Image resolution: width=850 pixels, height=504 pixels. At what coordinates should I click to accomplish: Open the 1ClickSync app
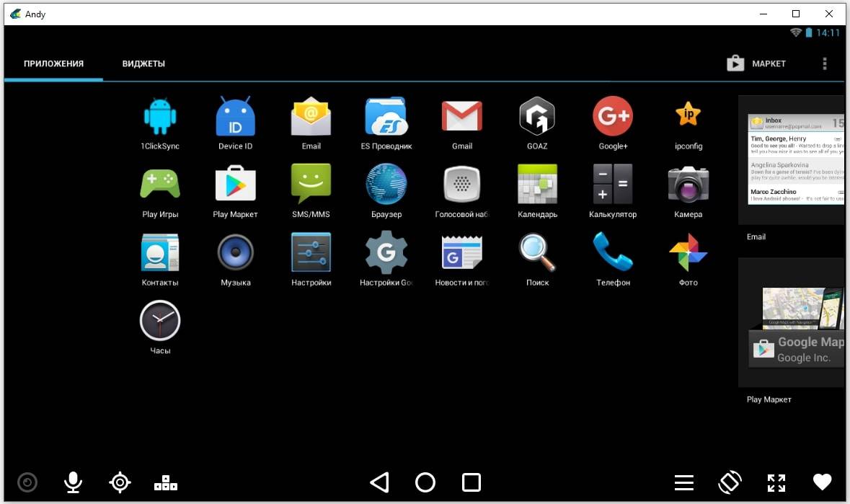point(160,117)
